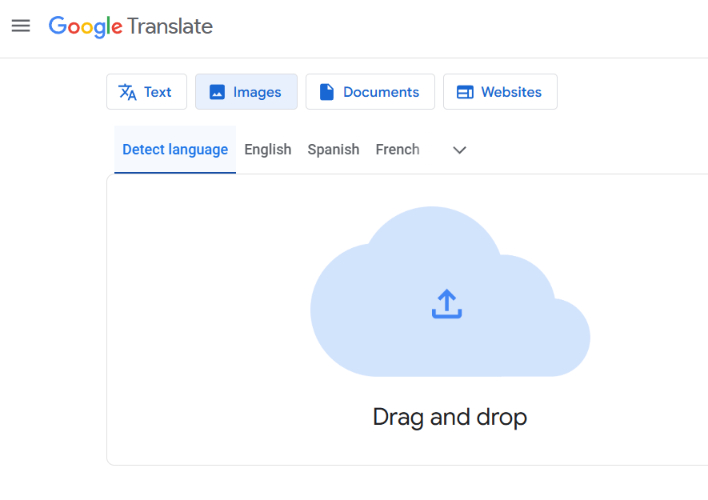Screen dimensions: 708x500
Task: Choose Spanish as the source language
Action: (333, 150)
